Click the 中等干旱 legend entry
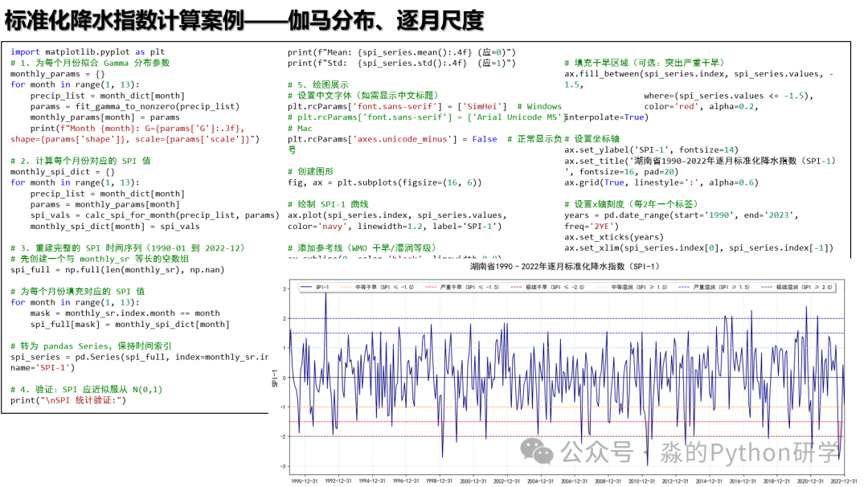Viewport: 868px width, 487px height. click(x=378, y=287)
